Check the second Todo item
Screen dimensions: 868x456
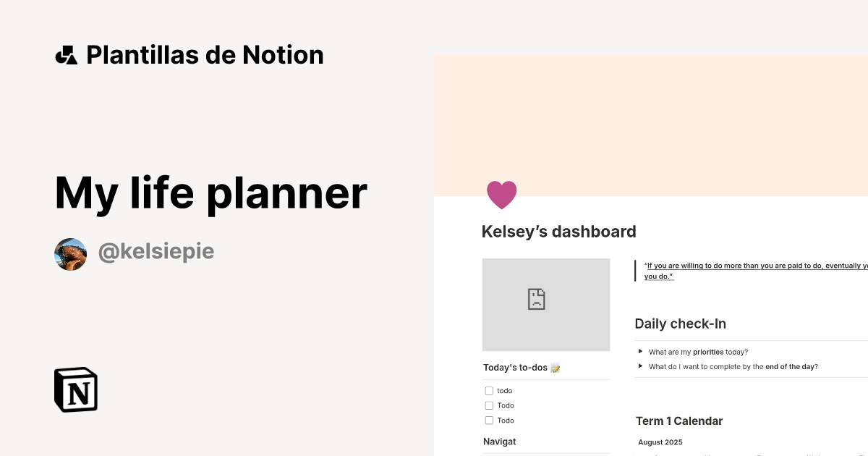click(x=489, y=405)
